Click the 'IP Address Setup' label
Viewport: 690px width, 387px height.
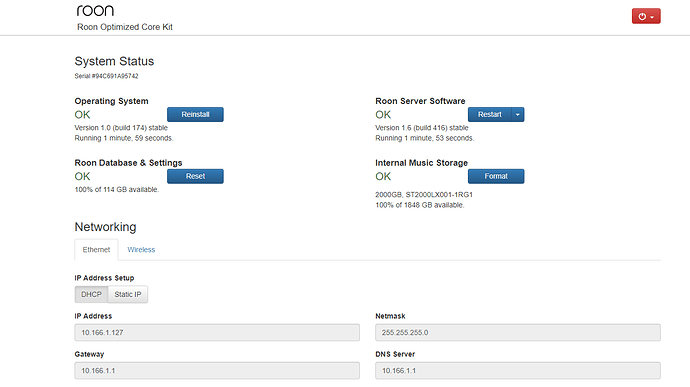104,278
